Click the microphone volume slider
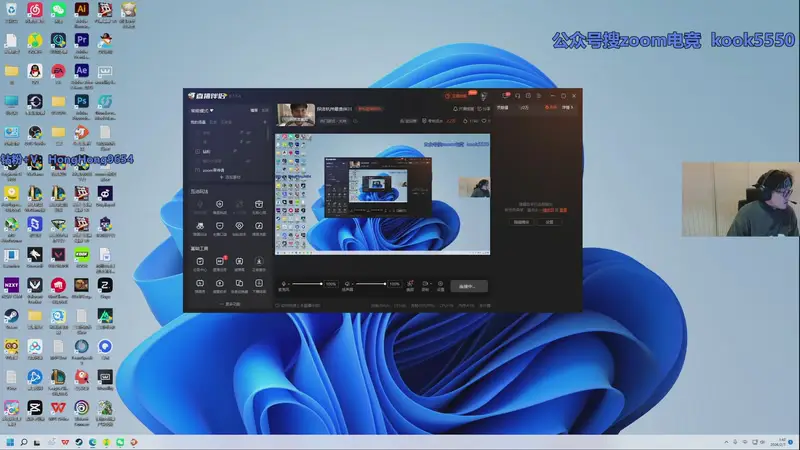The width and height of the screenshot is (800, 450). click(x=307, y=284)
